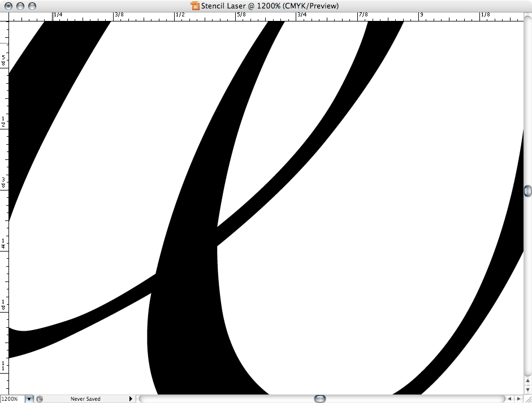This screenshot has height=403, width=532.
Task: Open the zoom level dropdown arrow
Action: [x=29, y=399]
